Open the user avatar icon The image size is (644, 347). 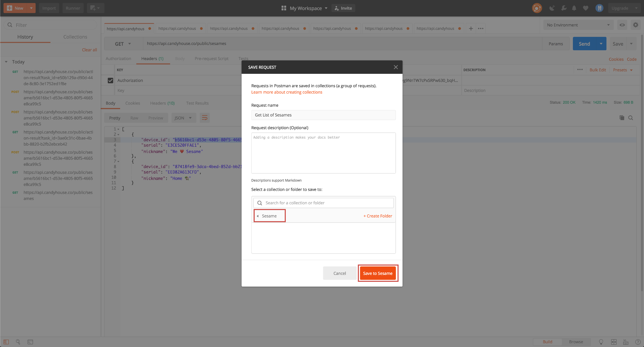[599, 8]
